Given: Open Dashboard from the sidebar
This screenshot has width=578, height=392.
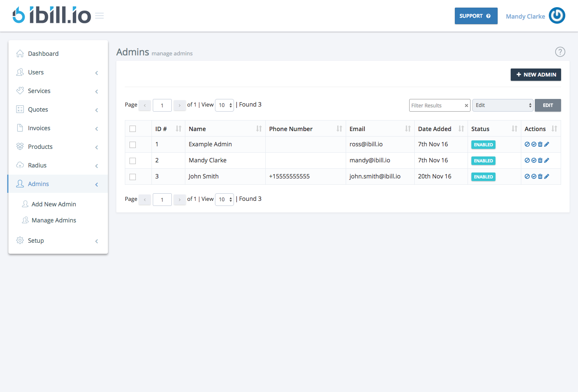Looking at the screenshot, I should pos(58,54).
